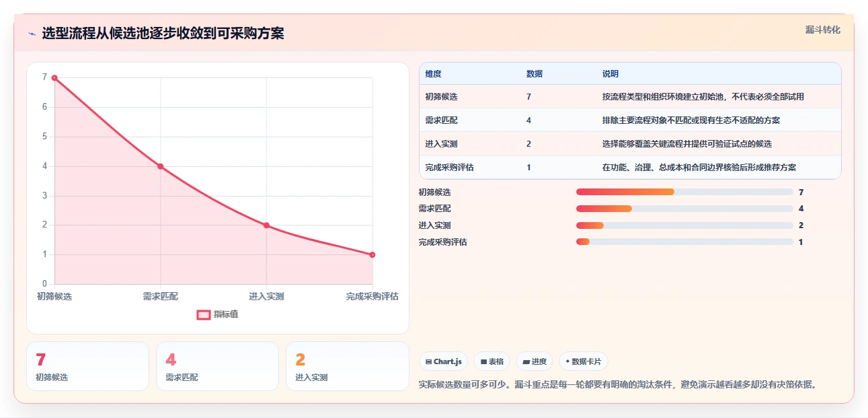Image resolution: width=868 pixels, height=418 pixels.
Task: Click the 进入实测 x-axis label
Action: pos(266,296)
